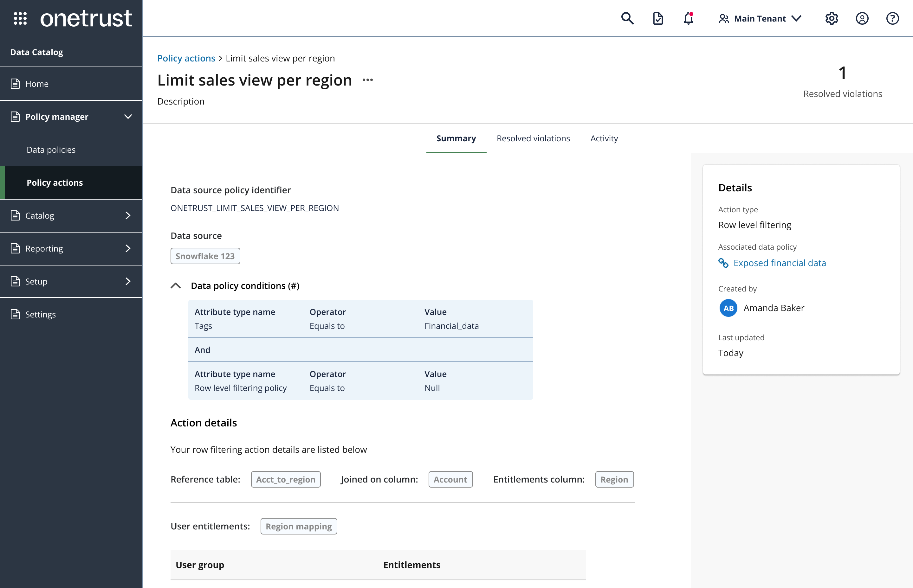Click the OneTrust logo grid icon
This screenshot has height=588, width=913.
pyautogui.click(x=20, y=18)
